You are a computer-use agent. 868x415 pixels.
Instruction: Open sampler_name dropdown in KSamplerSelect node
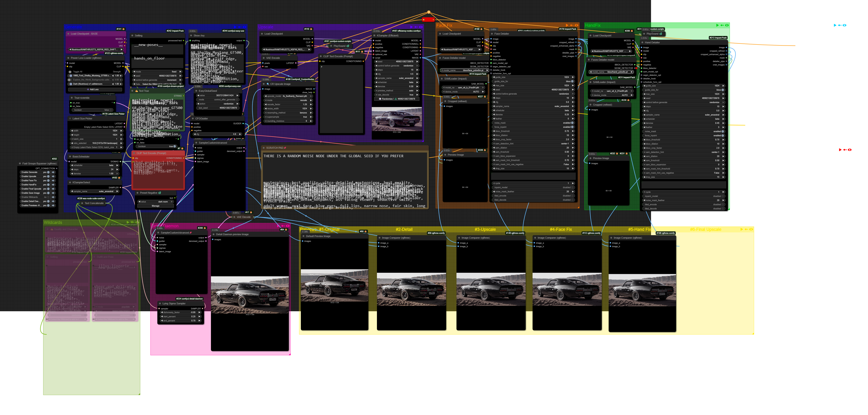pos(94,191)
